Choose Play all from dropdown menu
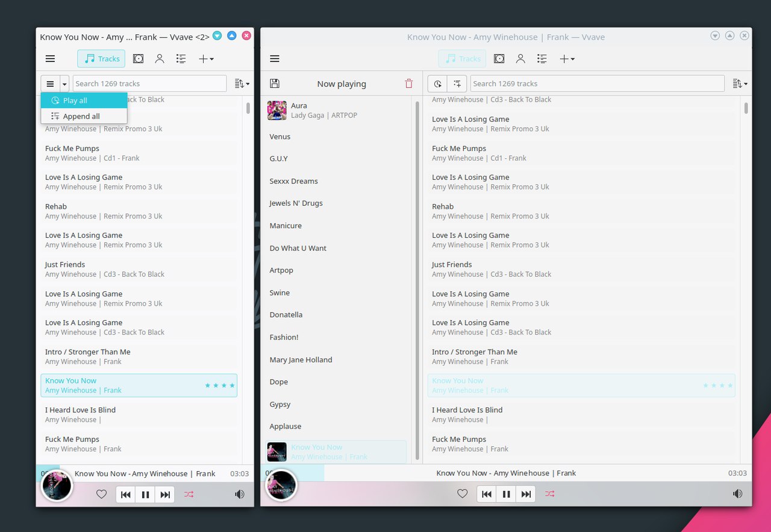771x532 pixels. tap(84, 101)
